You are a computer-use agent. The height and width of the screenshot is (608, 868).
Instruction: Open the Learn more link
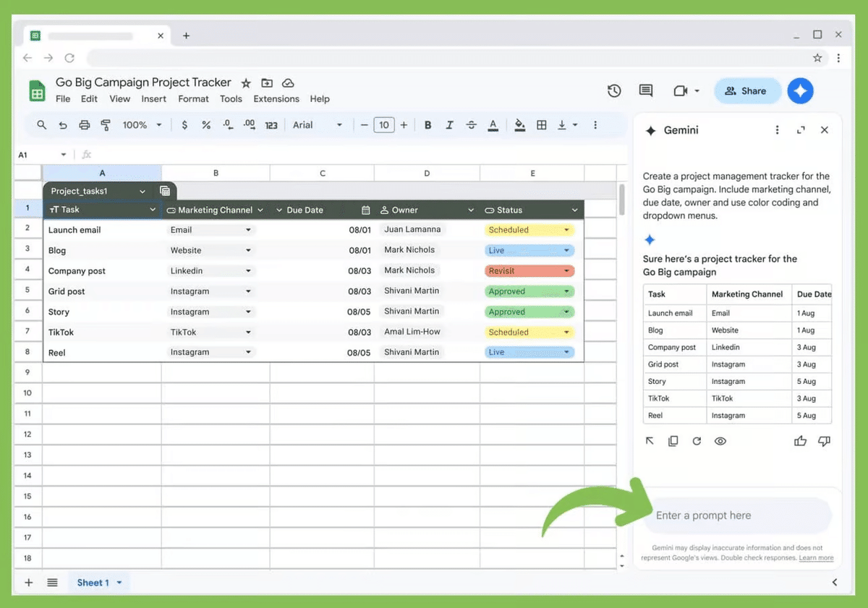click(816, 558)
